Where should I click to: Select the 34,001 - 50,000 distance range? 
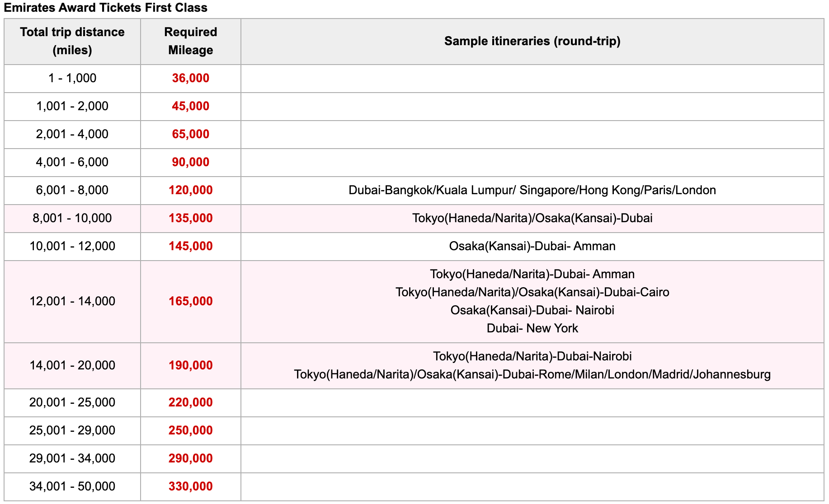pyautogui.click(x=72, y=487)
